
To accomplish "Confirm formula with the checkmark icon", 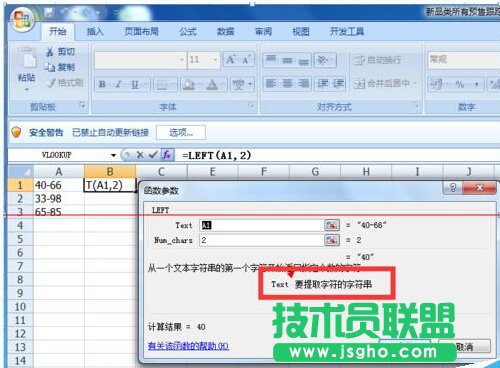I will coord(153,155).
